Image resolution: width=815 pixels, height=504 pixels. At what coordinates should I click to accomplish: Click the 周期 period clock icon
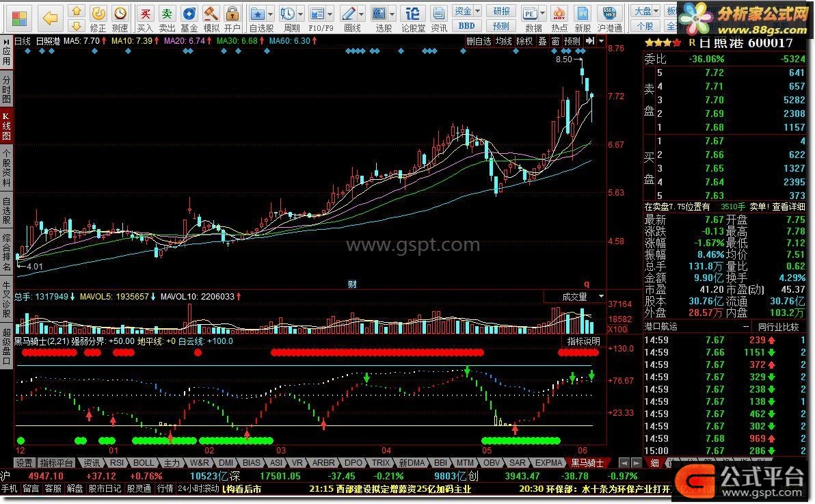click(x=287, y=18)
